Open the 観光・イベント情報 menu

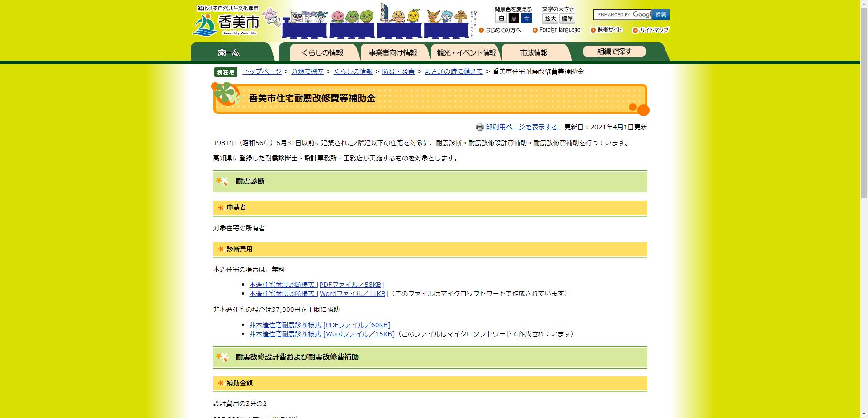467,52
